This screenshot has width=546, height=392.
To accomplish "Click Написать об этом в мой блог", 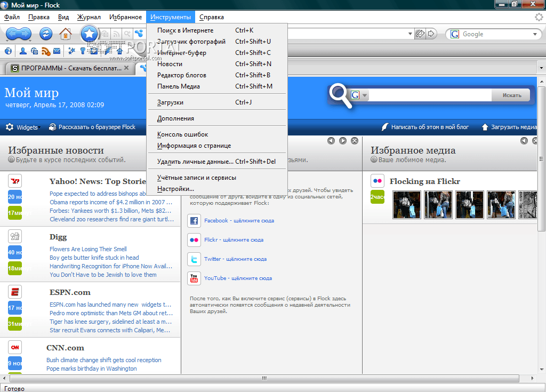I will (x=425, y=127).
